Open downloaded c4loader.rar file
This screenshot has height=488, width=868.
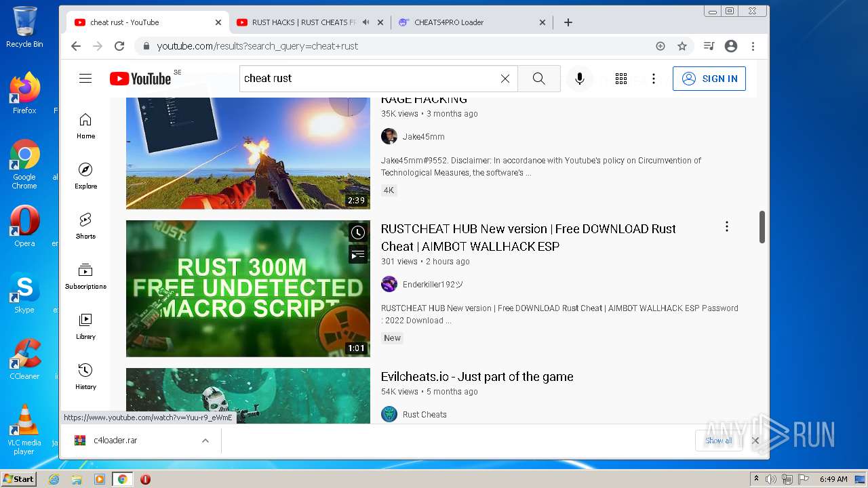click(115, 441)
